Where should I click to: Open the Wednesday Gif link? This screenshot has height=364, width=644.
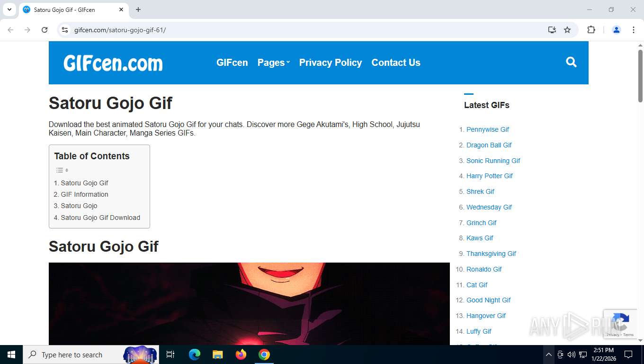[489, 207]
